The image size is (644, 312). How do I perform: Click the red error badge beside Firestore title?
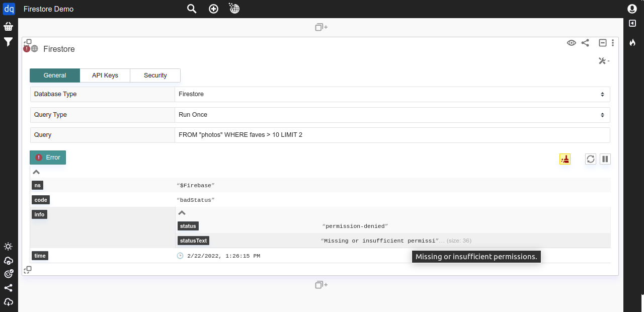pyautogui.click(x=27, y=49)
